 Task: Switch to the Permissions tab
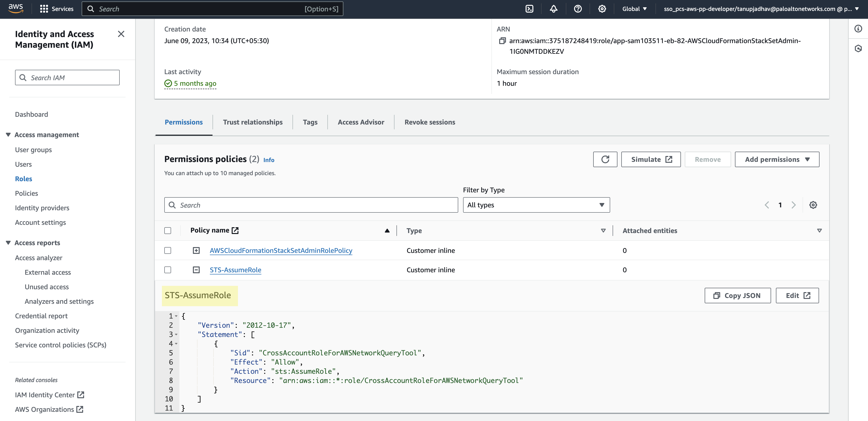184,122
